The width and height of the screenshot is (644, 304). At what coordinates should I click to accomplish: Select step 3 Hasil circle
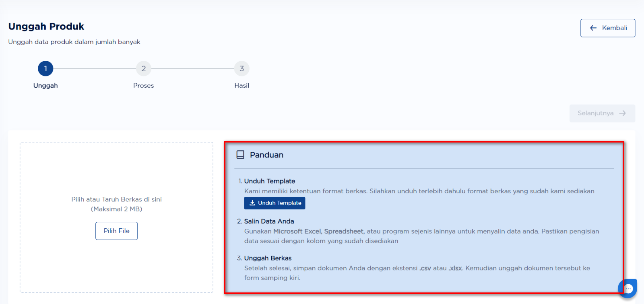(x=242, y=68)
